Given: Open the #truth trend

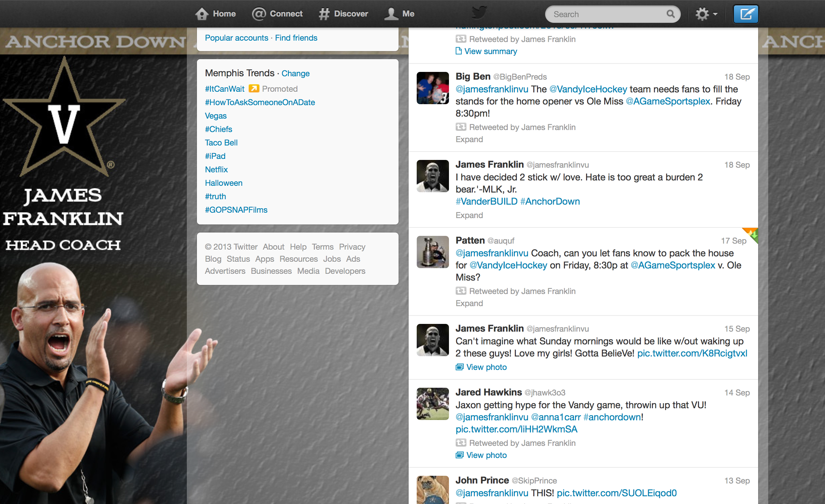Looking at the screenshot, I should (x=215, y=197).
